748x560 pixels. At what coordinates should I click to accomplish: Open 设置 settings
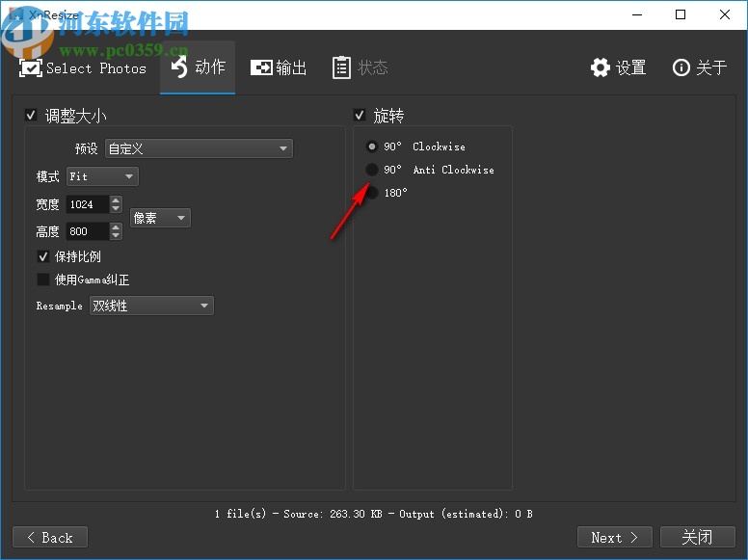pyautogui.click(x=618, y=67)
